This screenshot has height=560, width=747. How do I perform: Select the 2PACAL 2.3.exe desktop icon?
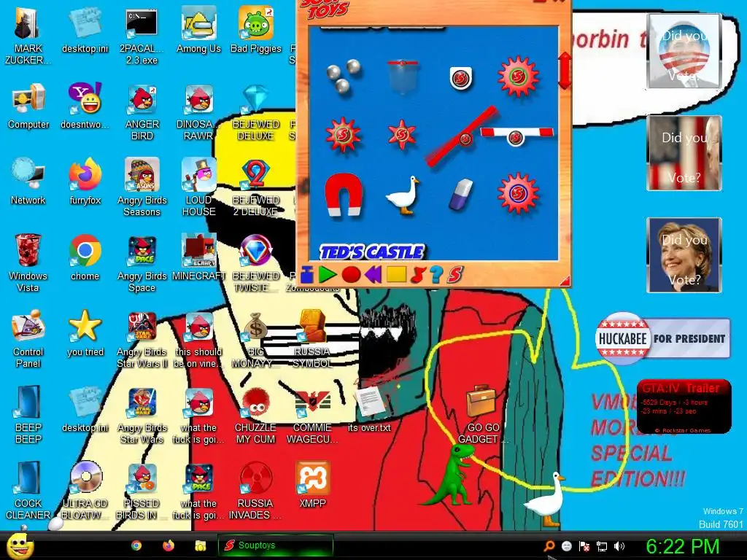[x=142, y=36]
